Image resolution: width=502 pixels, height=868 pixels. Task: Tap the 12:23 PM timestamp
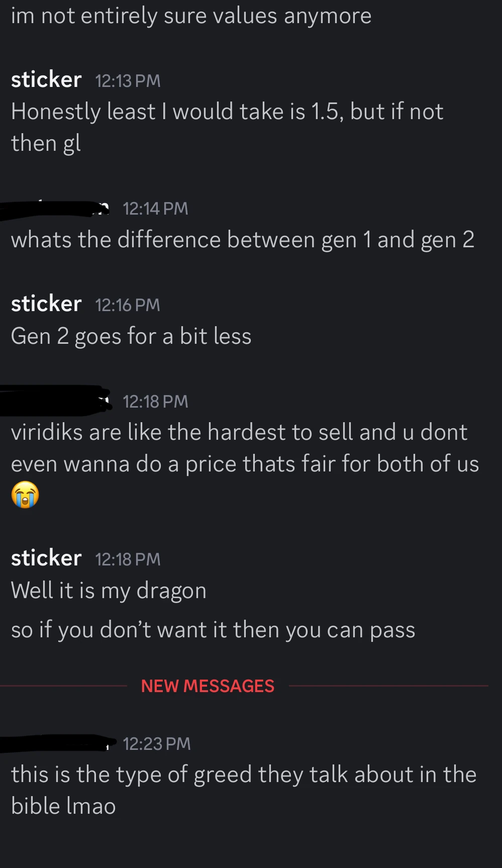[x=157, y=744]
